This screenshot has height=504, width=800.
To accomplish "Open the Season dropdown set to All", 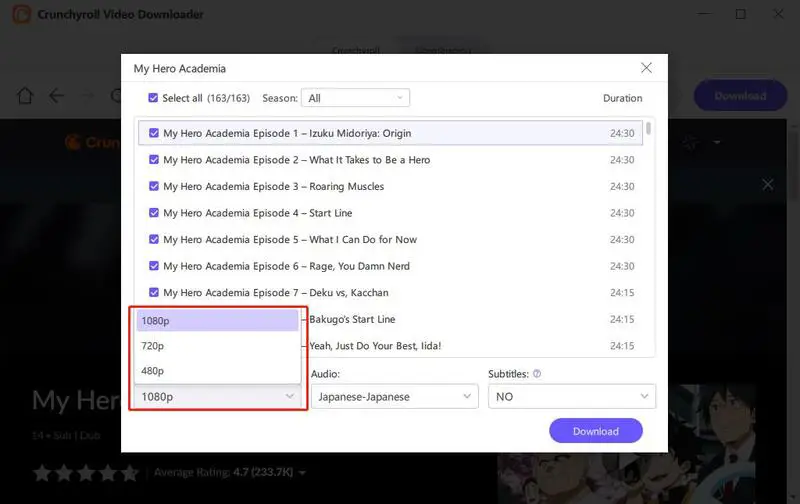I will point(355,98).
